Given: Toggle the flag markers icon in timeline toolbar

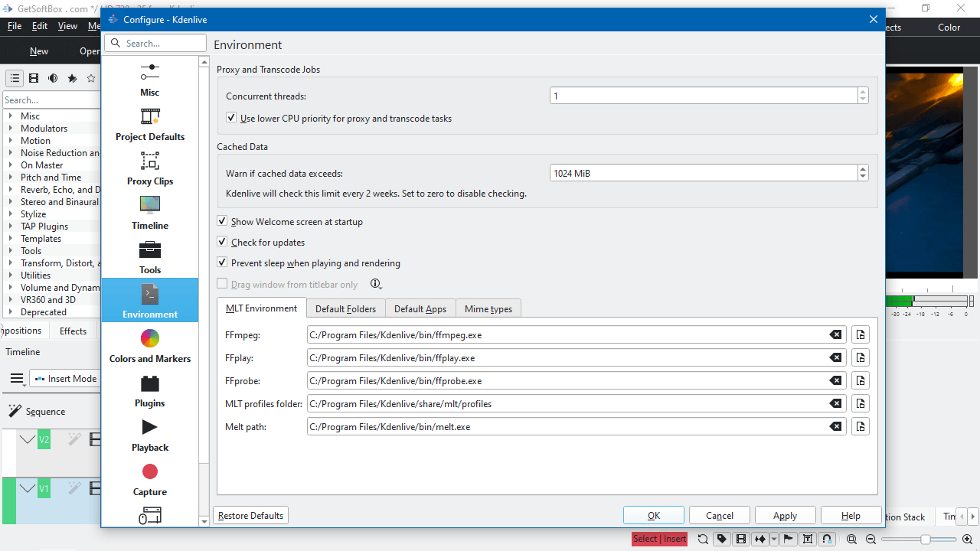Looking at the screenshot, I should coord(788,539).
